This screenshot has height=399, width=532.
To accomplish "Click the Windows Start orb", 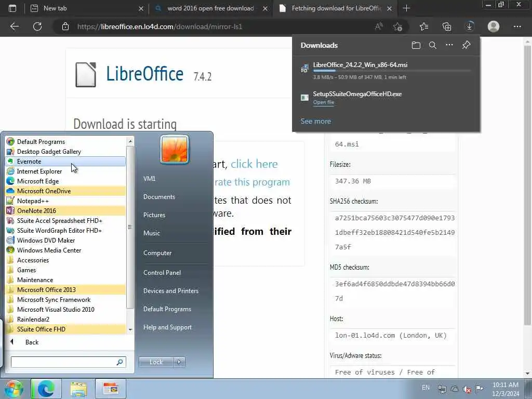I will click(14, 389).
